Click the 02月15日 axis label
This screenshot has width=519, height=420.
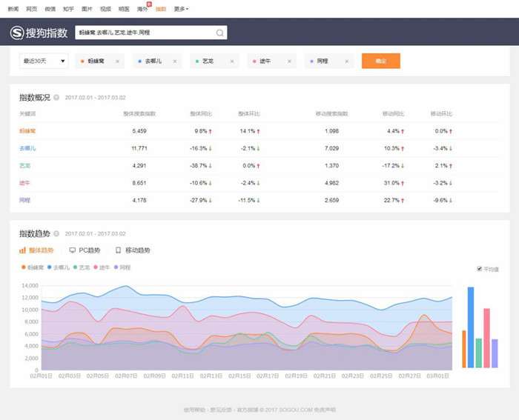coord(239,376)
